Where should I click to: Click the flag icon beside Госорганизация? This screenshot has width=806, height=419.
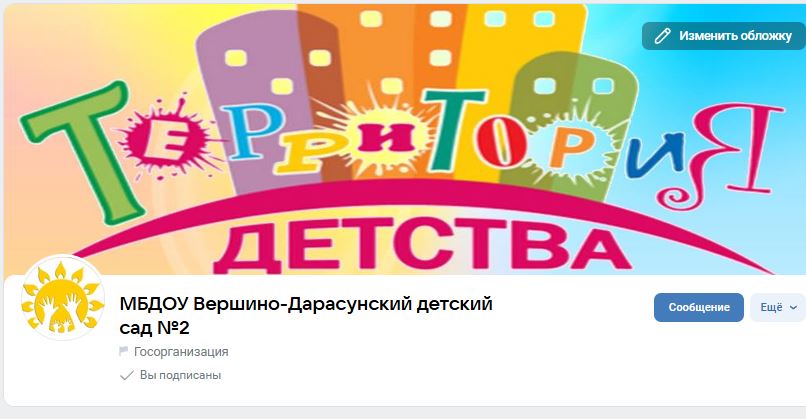[x=123, y=352]
